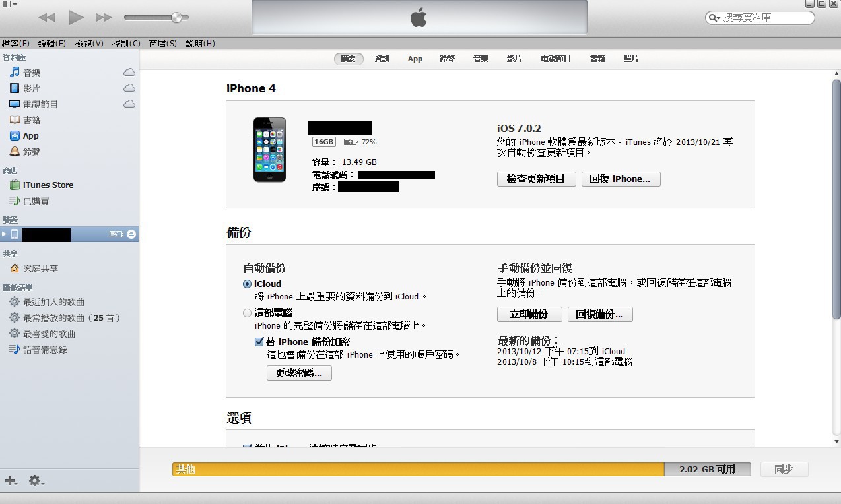This screenshot has width=841, height=504.
Task: Open the 檢視(V) menu
Action: pyautogui.click(x=89, y=44)
